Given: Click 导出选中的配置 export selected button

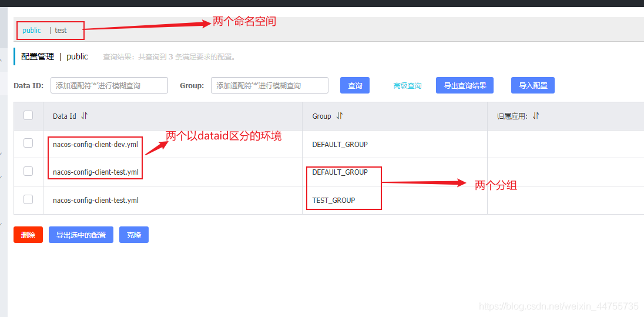Looking at the screenshot, I should [x=81, y=235].
